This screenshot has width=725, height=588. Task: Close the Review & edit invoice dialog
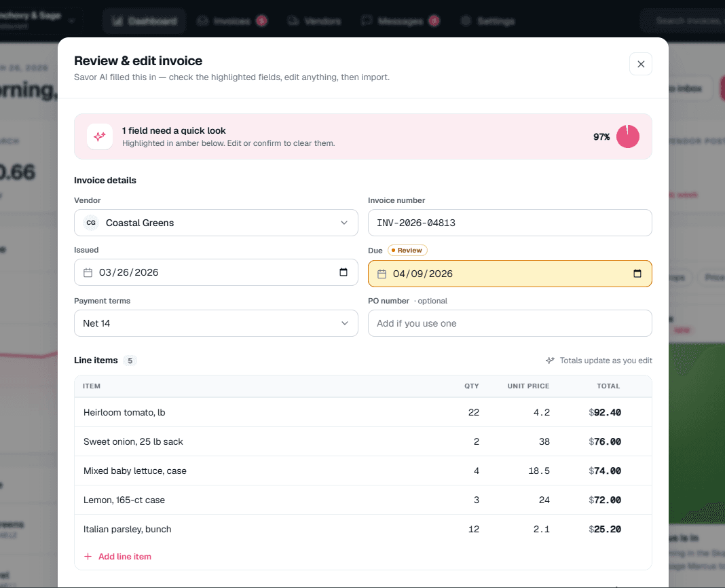pos(640,64)
